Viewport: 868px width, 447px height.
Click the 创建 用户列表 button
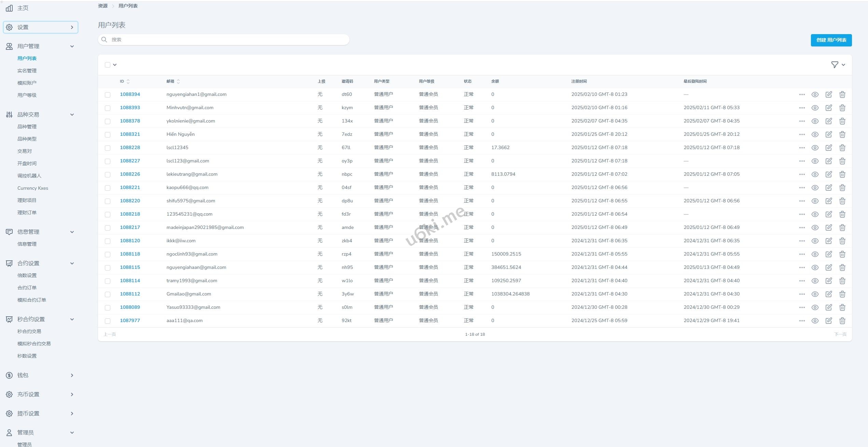pos(831,40)
